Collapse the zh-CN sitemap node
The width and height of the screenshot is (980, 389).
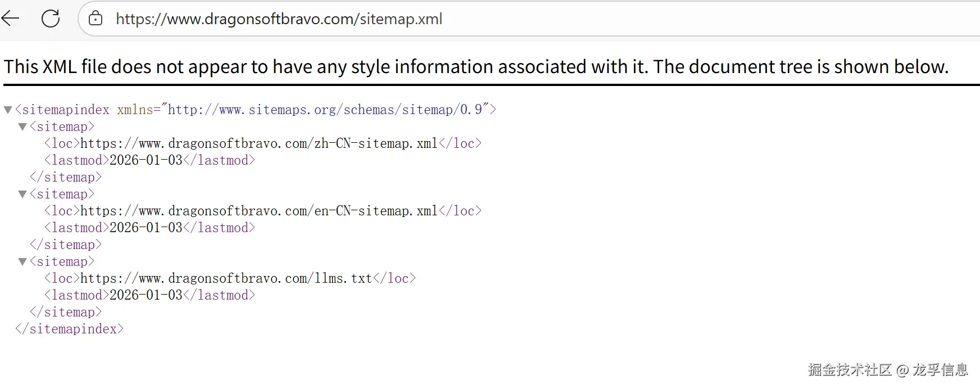(x=22, y=127)
